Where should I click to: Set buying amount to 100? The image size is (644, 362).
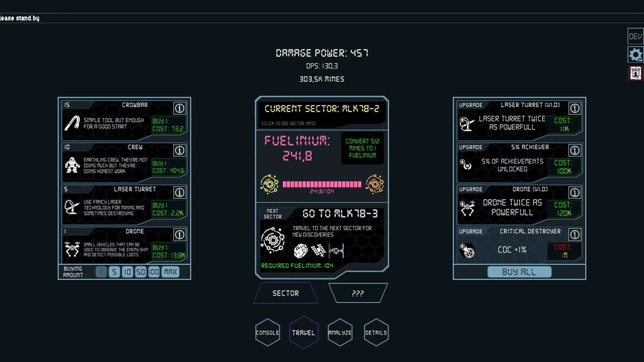154,272
